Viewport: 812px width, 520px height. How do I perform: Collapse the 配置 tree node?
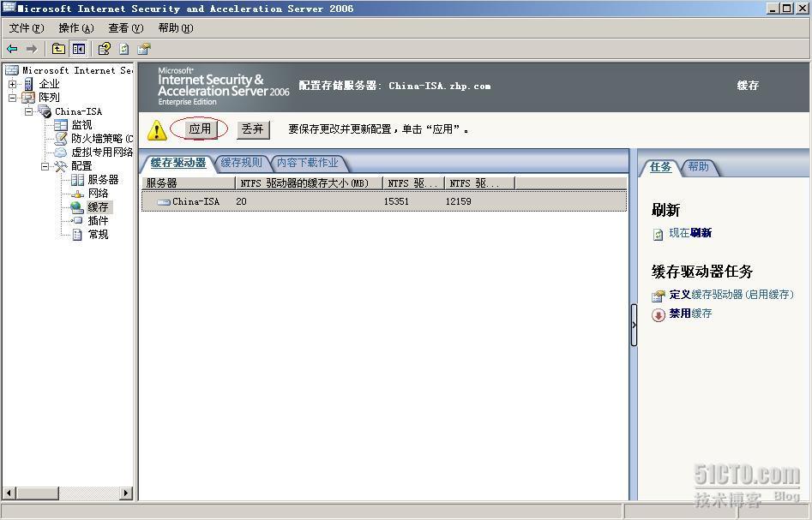coord(45,166)
